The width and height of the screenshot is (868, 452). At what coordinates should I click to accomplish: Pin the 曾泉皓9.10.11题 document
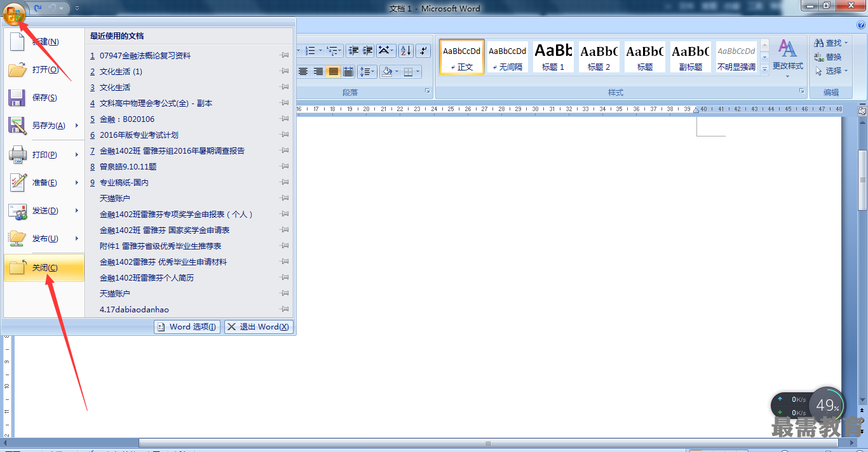point(285,167)
